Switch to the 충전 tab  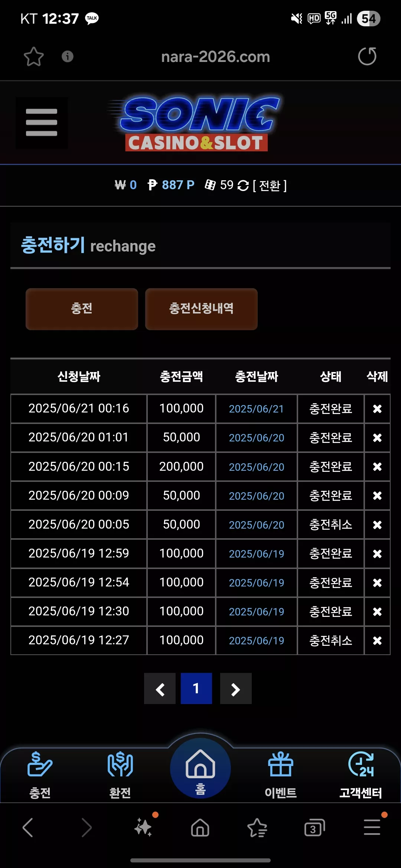point(82,309)
